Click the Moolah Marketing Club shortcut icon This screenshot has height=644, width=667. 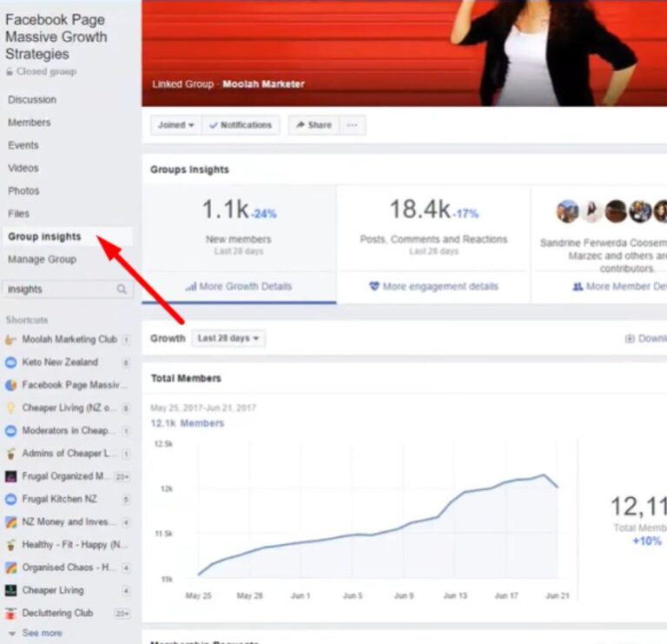coord(10,340)
